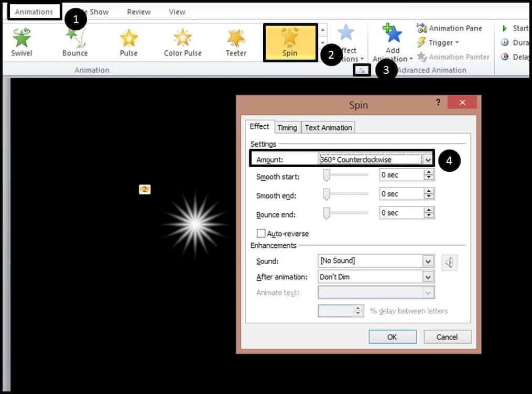
Task: Activate the Animation Painter
Action: (x=453, y=57)
